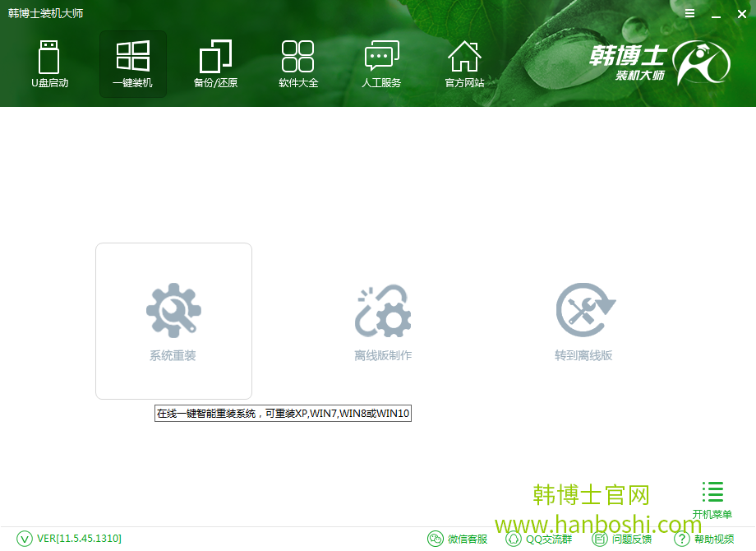Image resolution: width=756 pixels, height=551 pixels.
Task: Click the online reinstall tooltip text bar
Action: (x=283, y=414)
